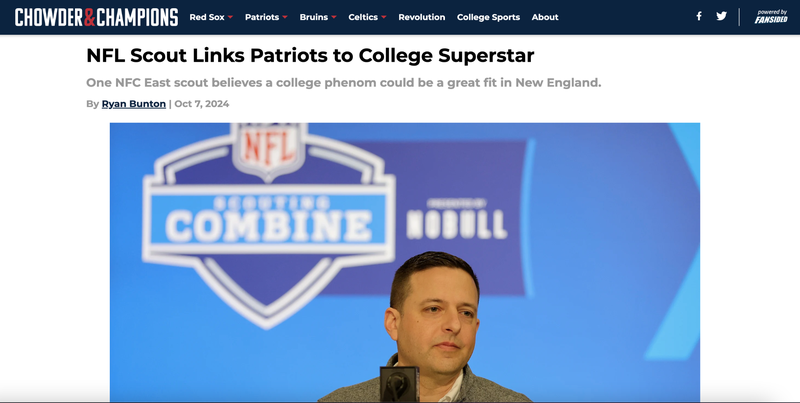Viewport: 800px width, 403px height.
Task: Click the article headline about Patriots
Action: click(x=310, y=56)
